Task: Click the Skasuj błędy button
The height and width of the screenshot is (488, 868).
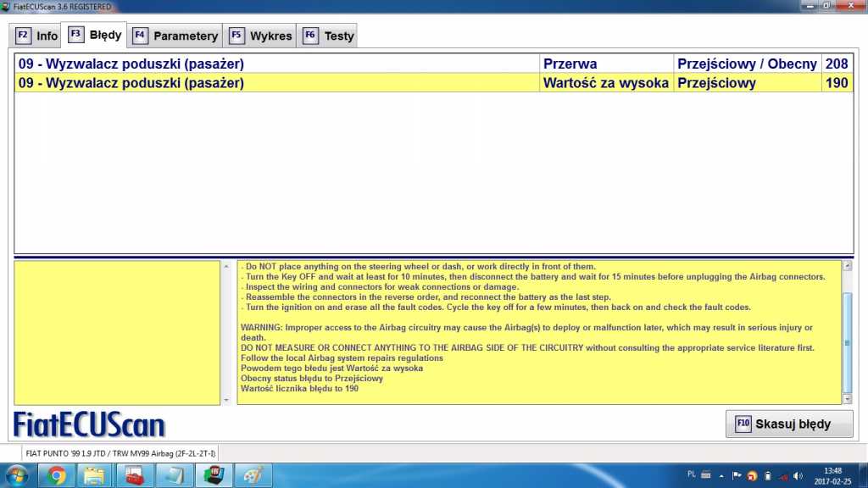Action: [x=789, y=424]
